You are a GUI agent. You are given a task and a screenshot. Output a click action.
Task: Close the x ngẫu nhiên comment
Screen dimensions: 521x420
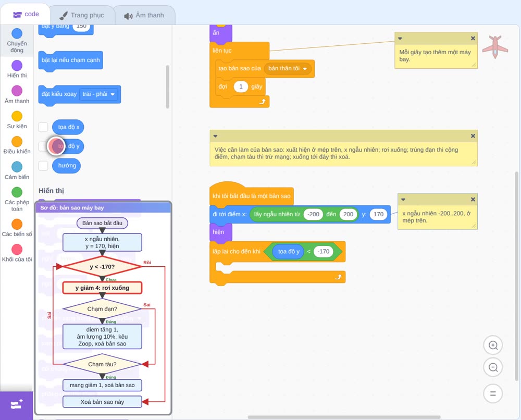click(473, 200)
